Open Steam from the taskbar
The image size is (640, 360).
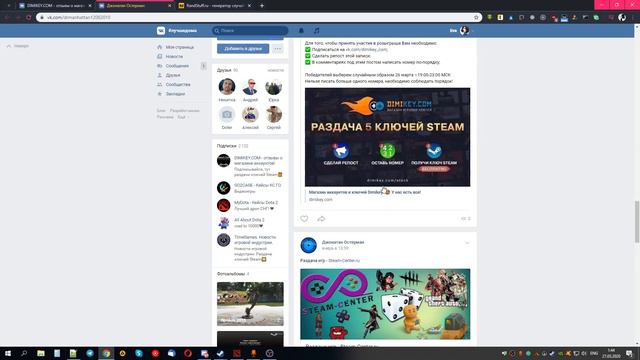220,353
